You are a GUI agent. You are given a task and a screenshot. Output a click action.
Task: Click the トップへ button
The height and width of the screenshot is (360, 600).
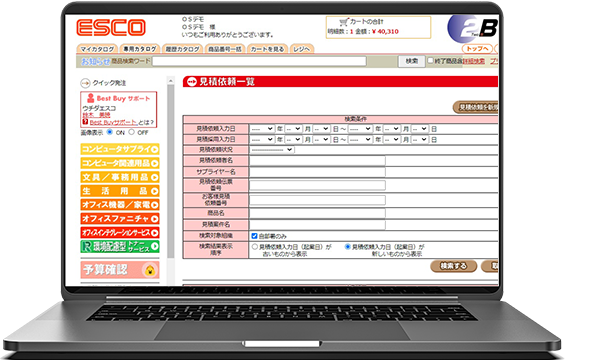click(477, 49)
